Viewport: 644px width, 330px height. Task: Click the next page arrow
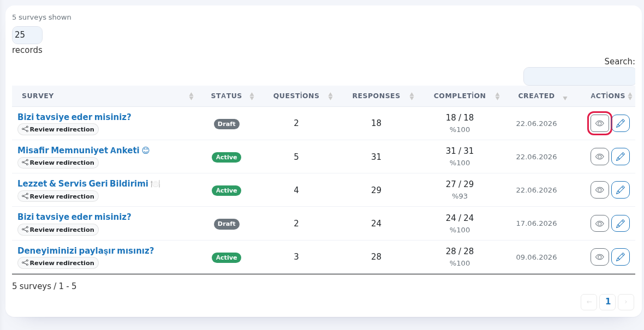pos(626,302)
